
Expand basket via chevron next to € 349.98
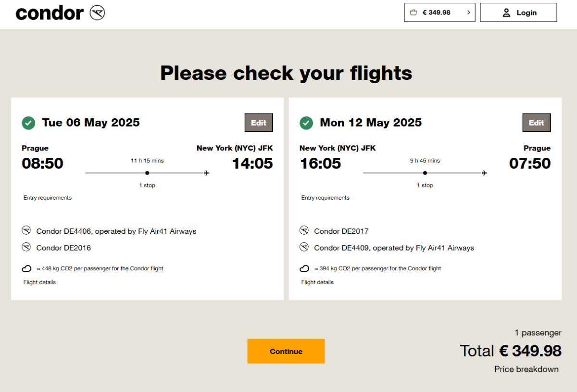(468, 13)
